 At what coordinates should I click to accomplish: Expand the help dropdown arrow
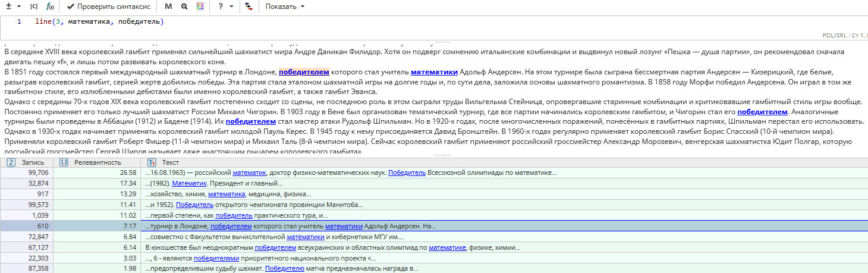tap(232, 7)
